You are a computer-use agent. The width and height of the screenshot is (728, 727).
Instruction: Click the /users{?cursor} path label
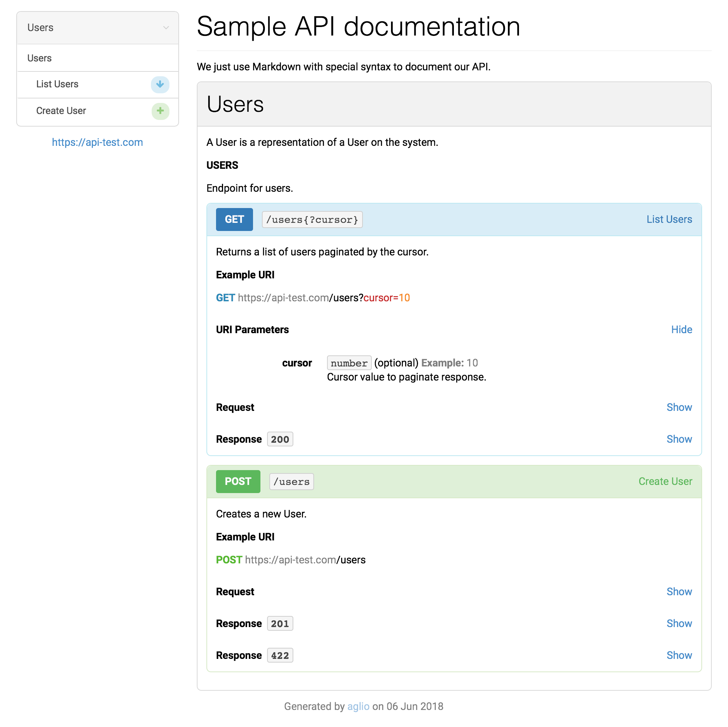pos(312,220)
